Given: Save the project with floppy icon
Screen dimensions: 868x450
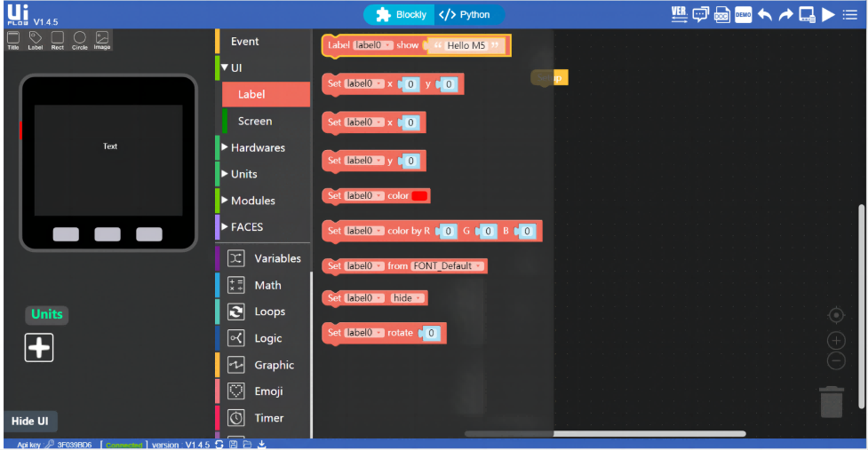Looking at the screenshot, I should (x=234, y=445).
